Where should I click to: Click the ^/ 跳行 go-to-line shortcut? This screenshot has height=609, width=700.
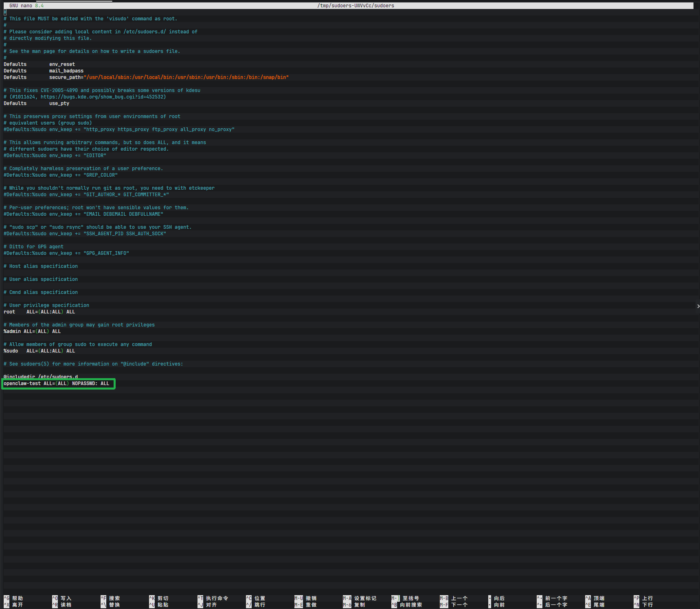pos(256,605)
